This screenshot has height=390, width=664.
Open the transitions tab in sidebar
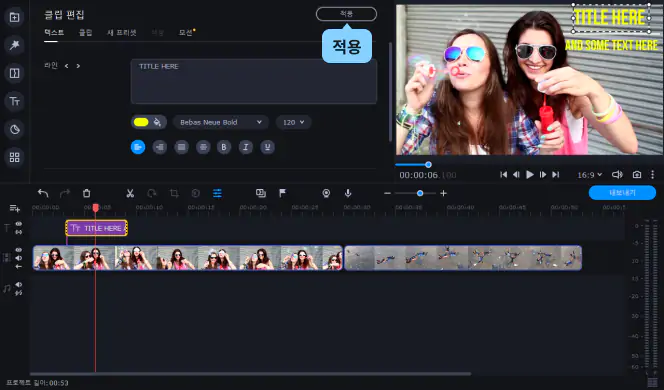(14, 73)
